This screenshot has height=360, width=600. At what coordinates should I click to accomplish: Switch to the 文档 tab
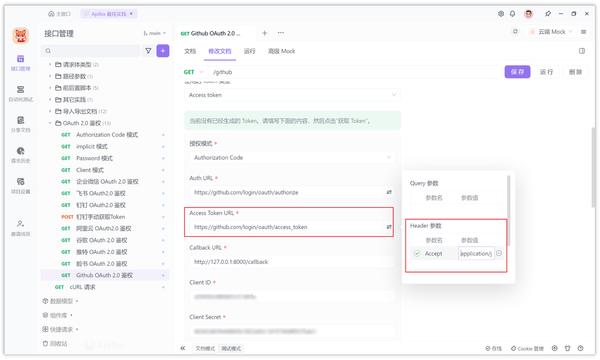point(190,51)
